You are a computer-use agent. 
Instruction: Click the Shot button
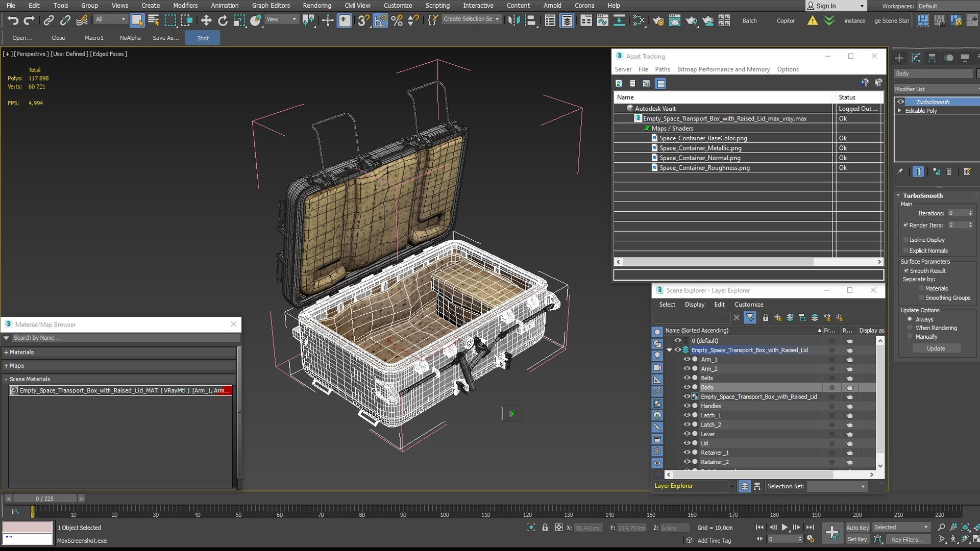click(x=203, y=38)
